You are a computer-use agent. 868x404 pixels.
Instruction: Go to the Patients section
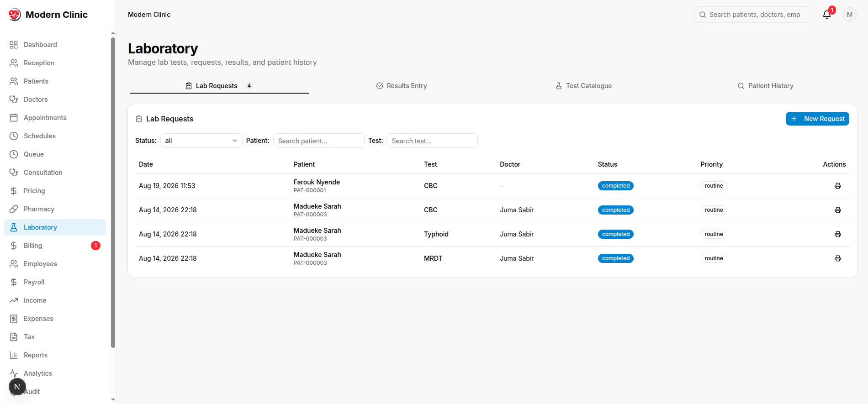pos(54,81)
